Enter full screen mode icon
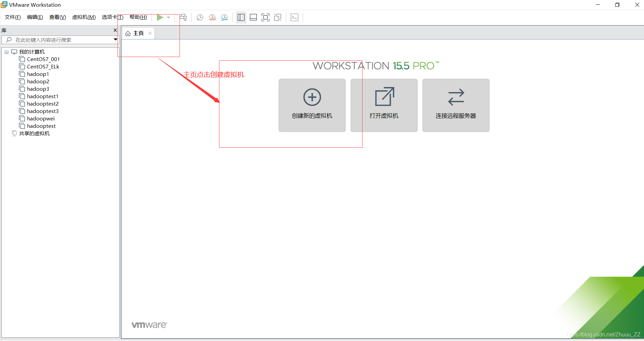This screenshot has height=341, width=644. [x=265, y=18]
